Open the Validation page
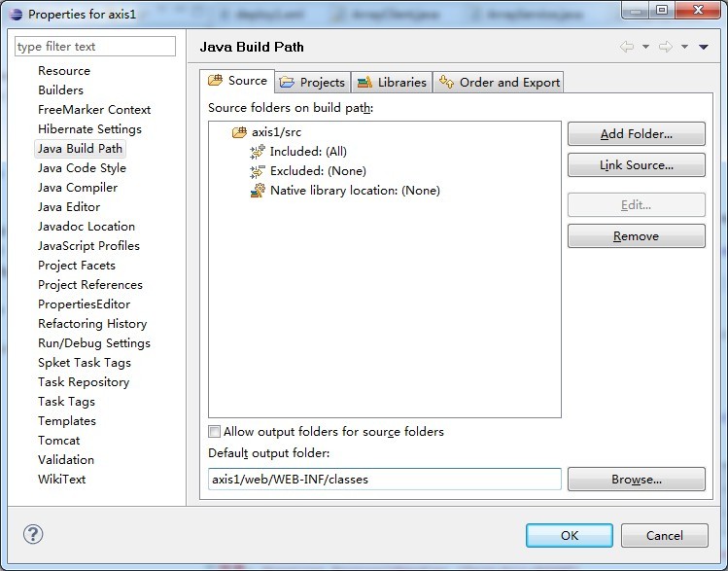The height and width of the screenshot is (571, 728). pos(66,460)
